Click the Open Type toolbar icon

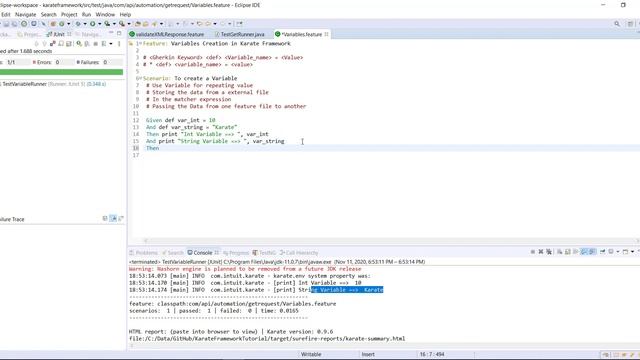(138, 24)
